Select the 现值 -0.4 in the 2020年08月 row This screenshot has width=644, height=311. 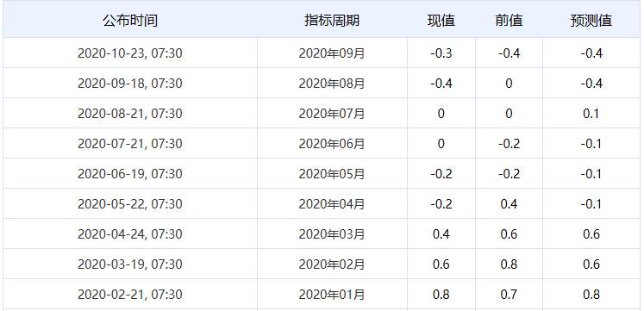point(441,84)
